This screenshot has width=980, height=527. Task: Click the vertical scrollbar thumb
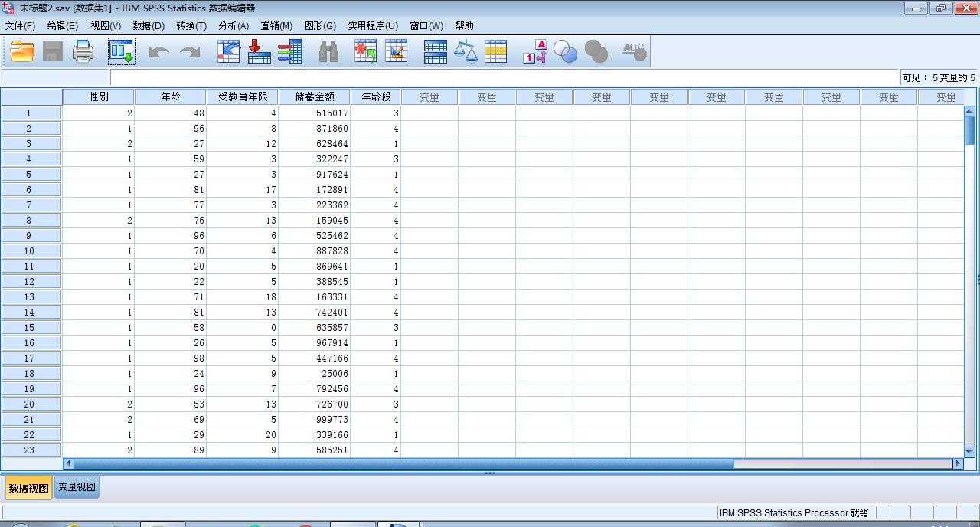[x=969, y=129]
